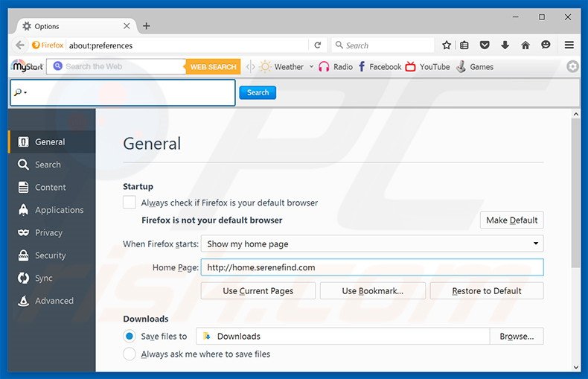Open Facebook toolbar shortcut
Screen dimensions: 588x379
[380, 67]
